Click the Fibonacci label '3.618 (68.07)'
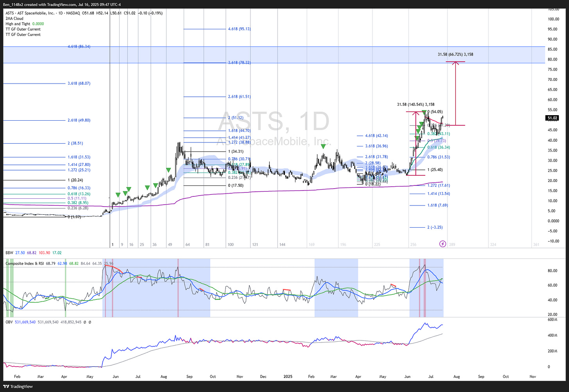This screenshot has width=569, height=392. (x=79, y=83)
